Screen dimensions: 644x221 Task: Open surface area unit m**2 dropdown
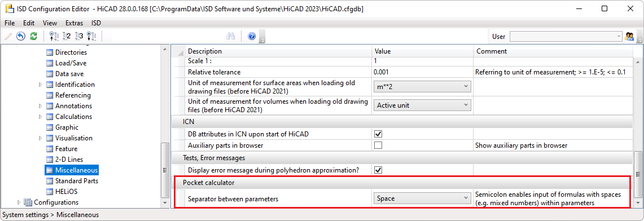(x=422, y=86)
